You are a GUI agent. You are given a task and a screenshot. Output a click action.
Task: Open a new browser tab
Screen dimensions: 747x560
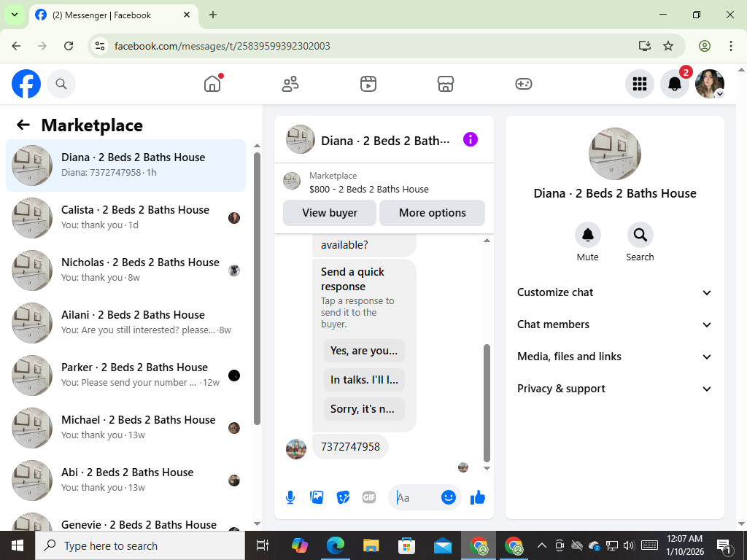point(213,15)
